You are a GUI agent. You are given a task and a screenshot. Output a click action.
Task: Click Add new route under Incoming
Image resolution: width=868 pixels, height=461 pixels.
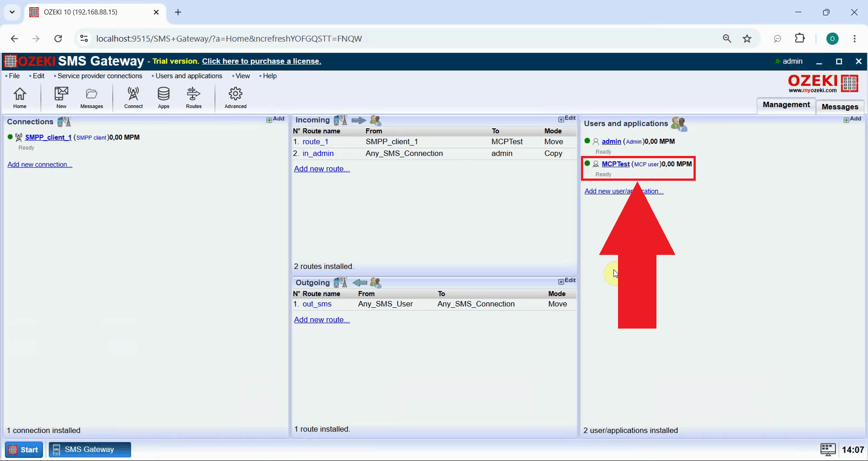(322, 169)
